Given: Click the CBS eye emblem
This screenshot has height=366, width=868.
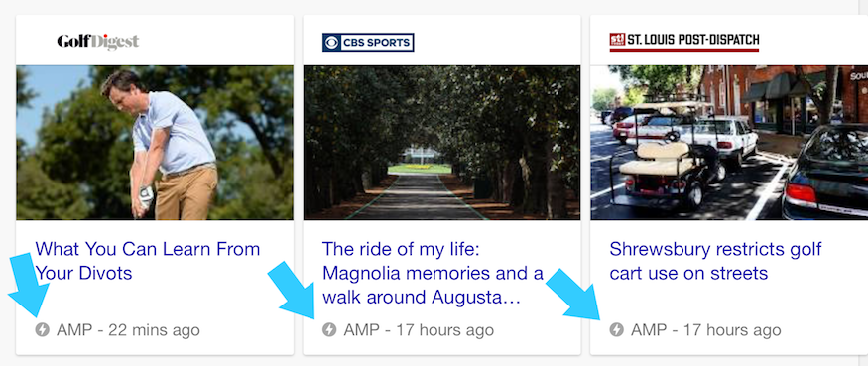Looking at the screenshot, I should pyautogui.click(x=333, y=42).
